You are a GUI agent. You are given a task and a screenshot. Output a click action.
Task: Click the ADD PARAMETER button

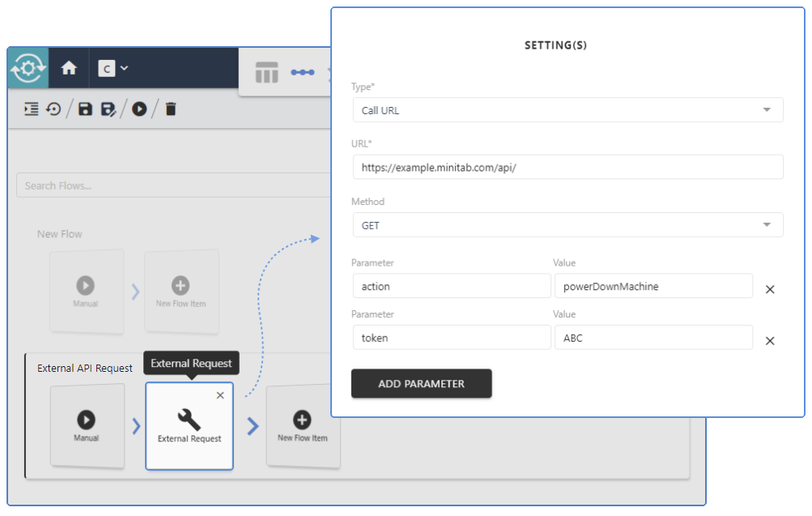point(421,383)
